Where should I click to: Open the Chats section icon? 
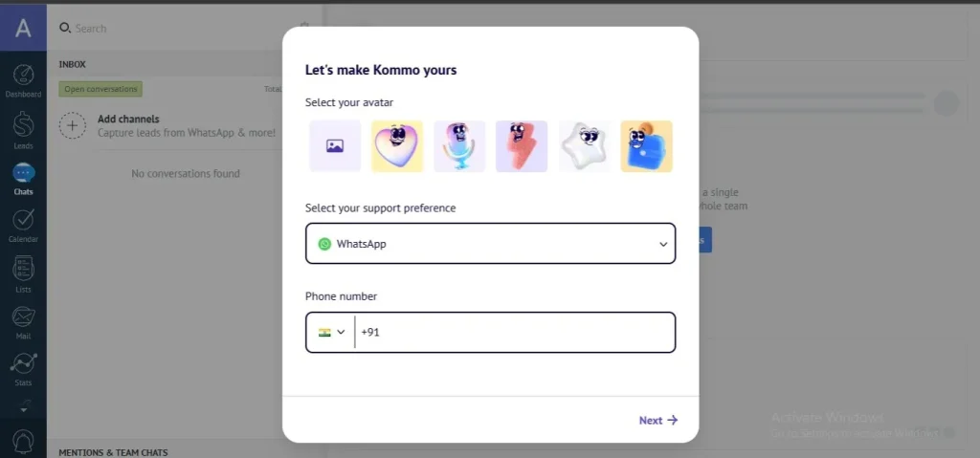(x=23, y=177)
